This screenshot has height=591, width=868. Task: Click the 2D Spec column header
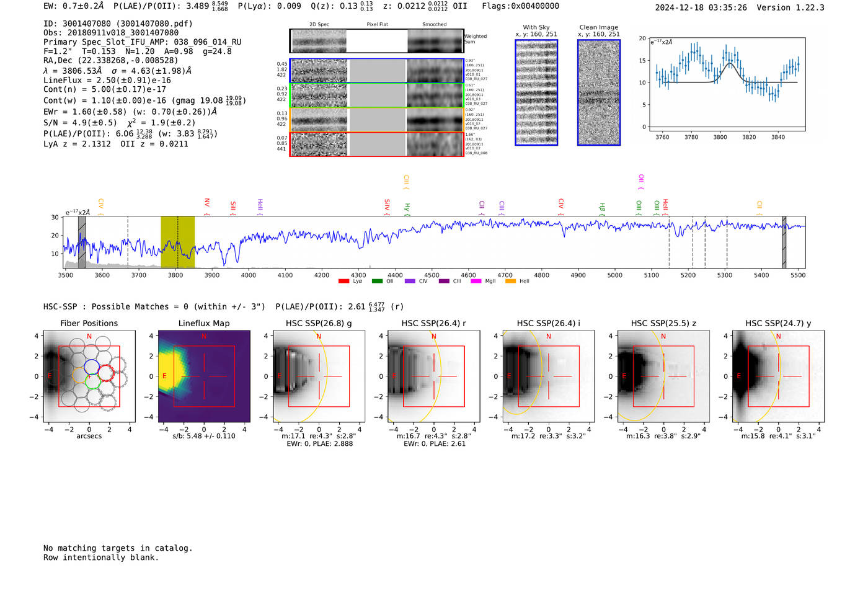point(319,25)
